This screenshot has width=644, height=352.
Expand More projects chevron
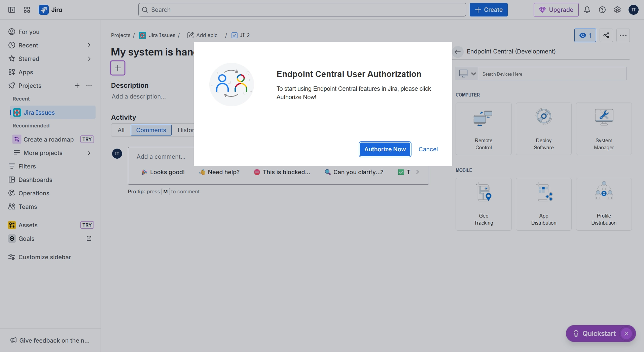89,153
